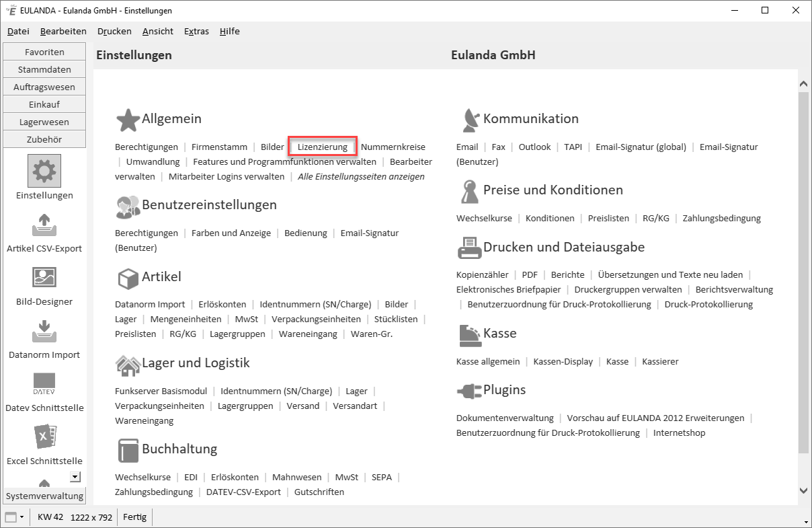Open the Outlook communication settings

(x=534, y=147)
